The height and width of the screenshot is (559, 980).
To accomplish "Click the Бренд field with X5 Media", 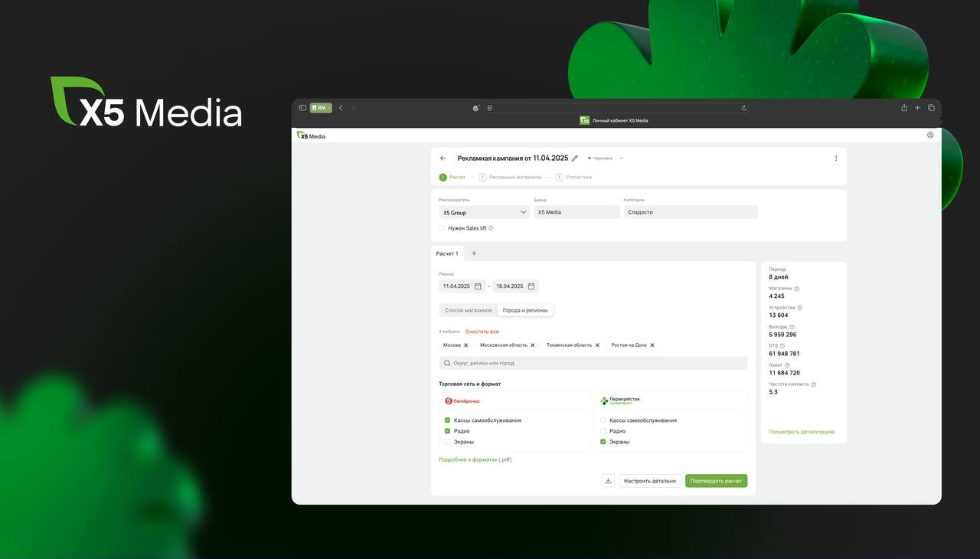I will coord(577,212).
